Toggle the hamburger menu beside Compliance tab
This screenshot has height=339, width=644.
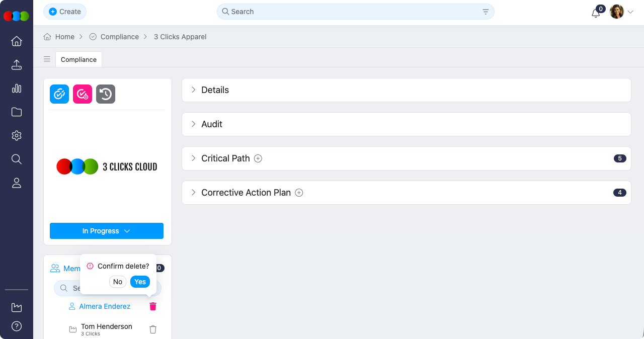tap(47, 59)
